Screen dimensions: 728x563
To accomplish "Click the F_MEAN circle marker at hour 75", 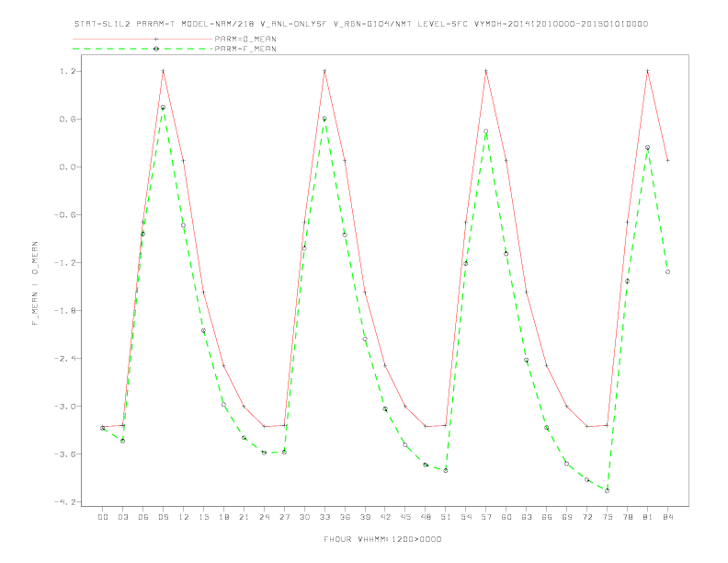I will click(x=607, y=490).
